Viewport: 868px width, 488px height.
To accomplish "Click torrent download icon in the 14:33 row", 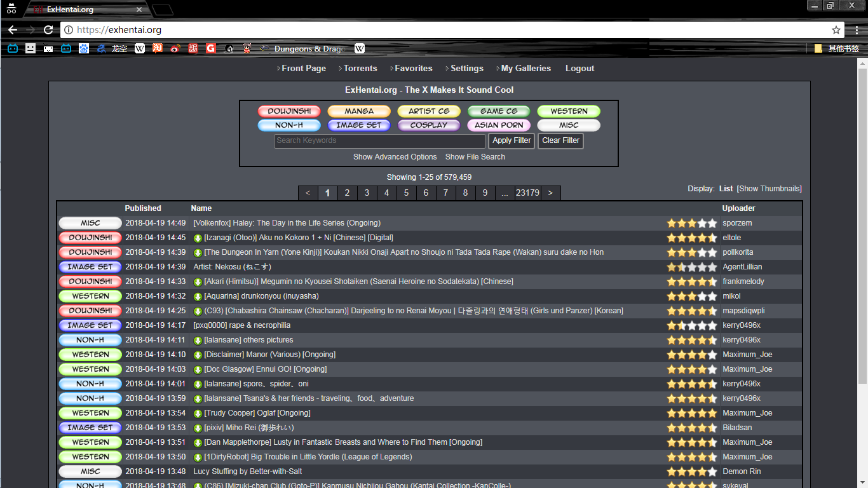I will coord(198,282).
